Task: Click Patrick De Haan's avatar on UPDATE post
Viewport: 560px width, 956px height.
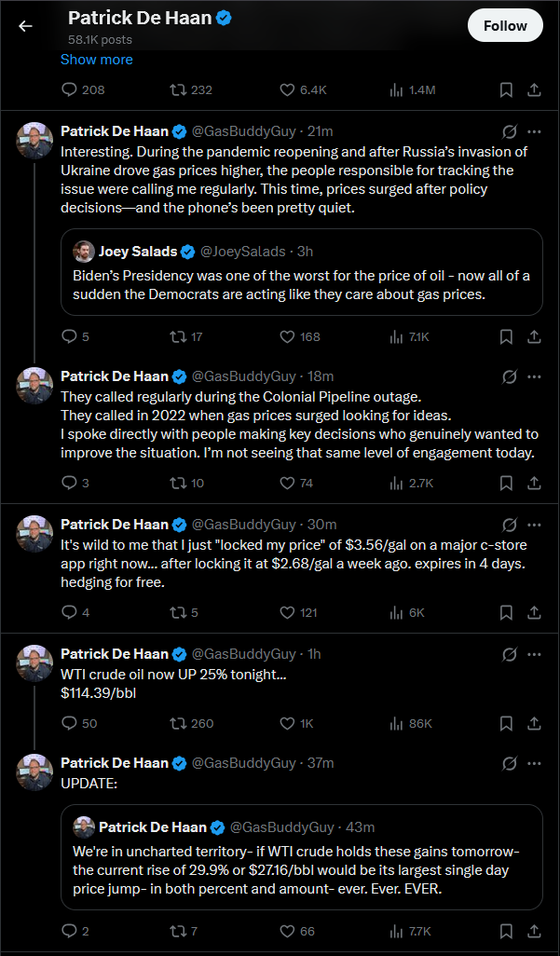Action: click(34, 772)
